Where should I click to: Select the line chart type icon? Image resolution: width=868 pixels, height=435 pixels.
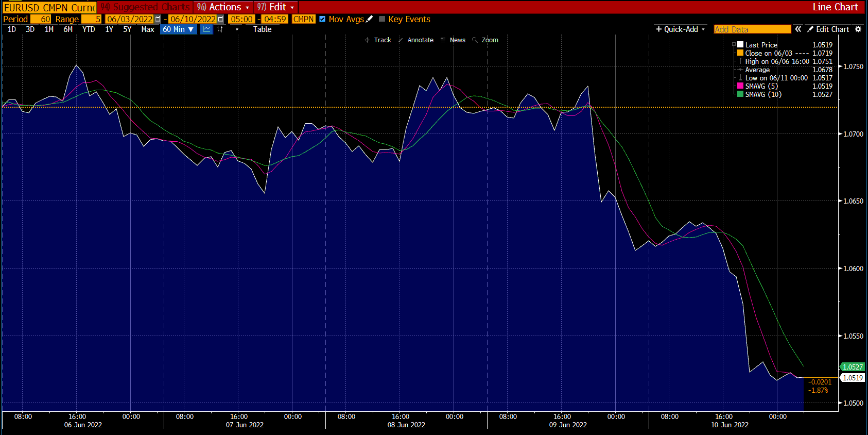coord(206,29)
